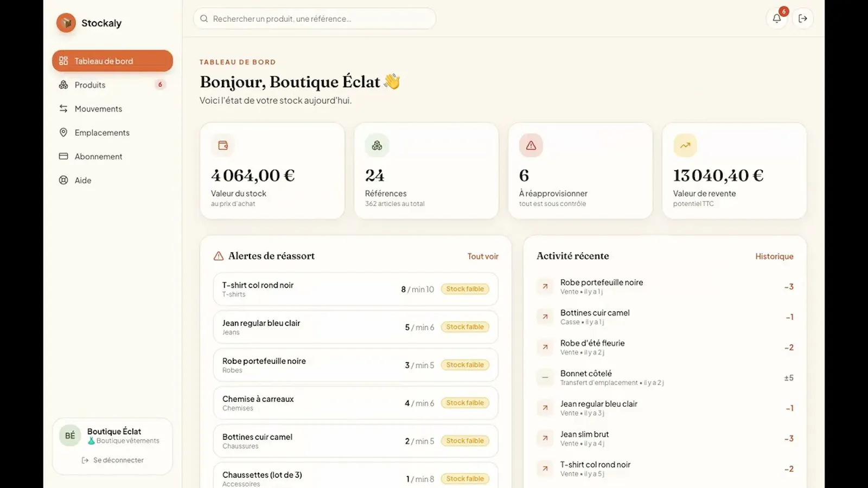Click the BÉ avatar badge
The image size is (868, 488).
tap(70, 435)
